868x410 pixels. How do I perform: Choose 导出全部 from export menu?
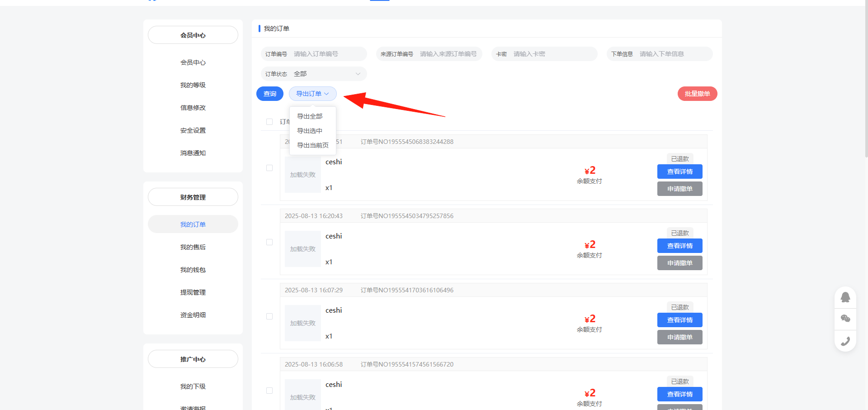pyautogui.click(x=310, y=116)
